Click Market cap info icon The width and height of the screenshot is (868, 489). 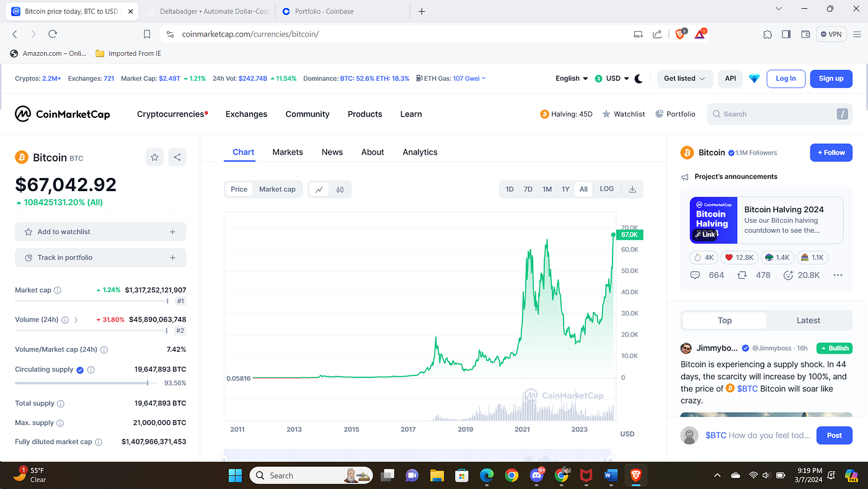click(58, 290)
